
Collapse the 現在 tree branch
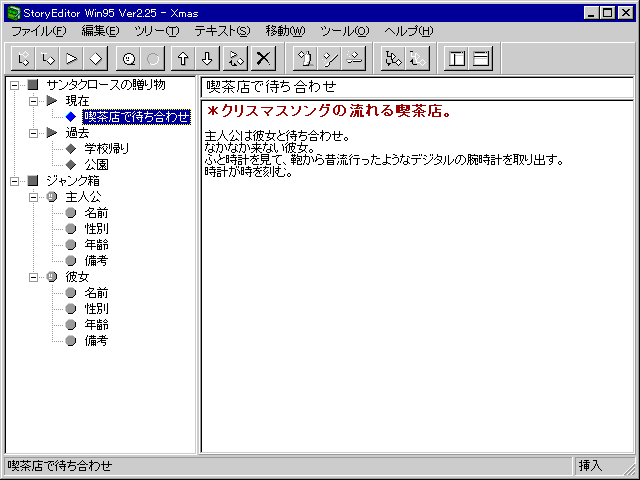(33, 101)
